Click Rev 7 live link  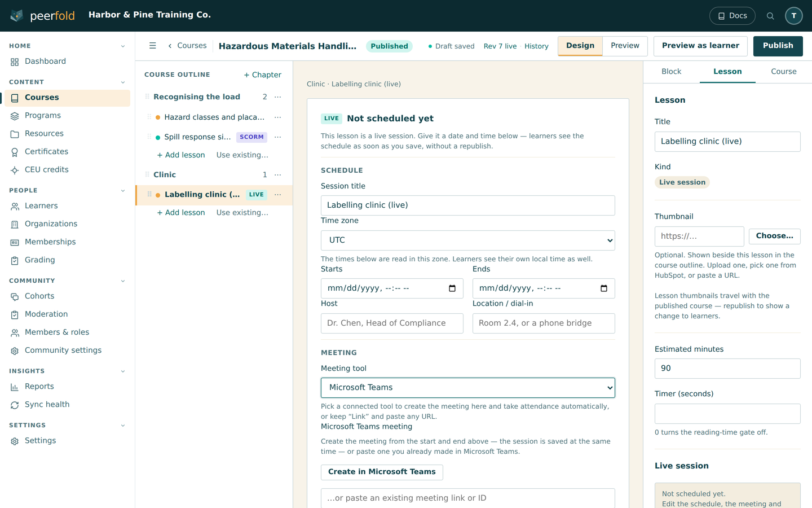click(500, 46)
